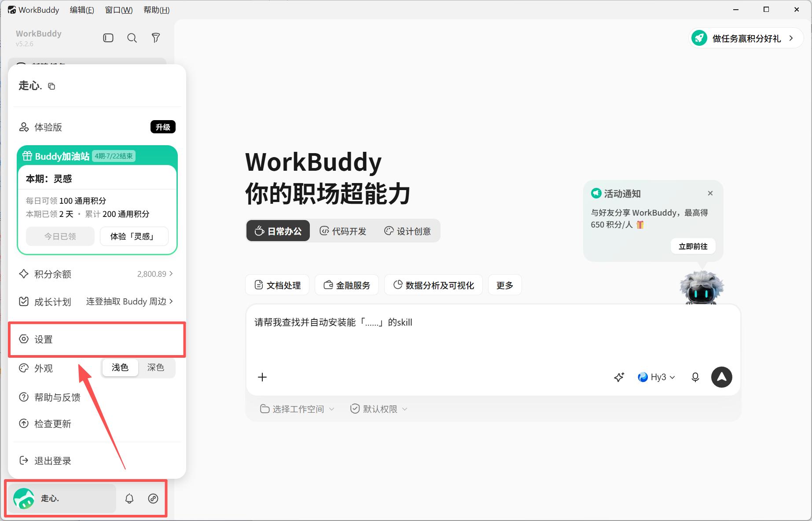
Task: Choose the 文档处理 chip
Action: click(x=277, y=285)
